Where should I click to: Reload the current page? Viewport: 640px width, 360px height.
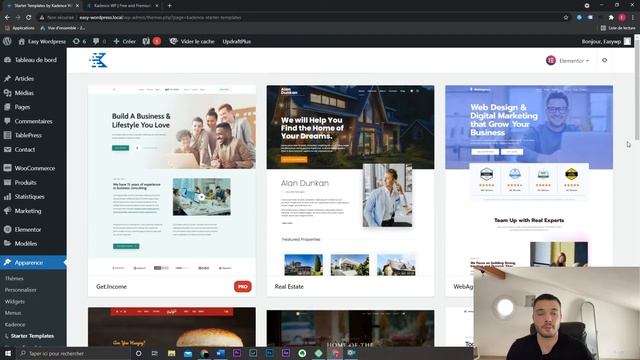coord(29,18)
